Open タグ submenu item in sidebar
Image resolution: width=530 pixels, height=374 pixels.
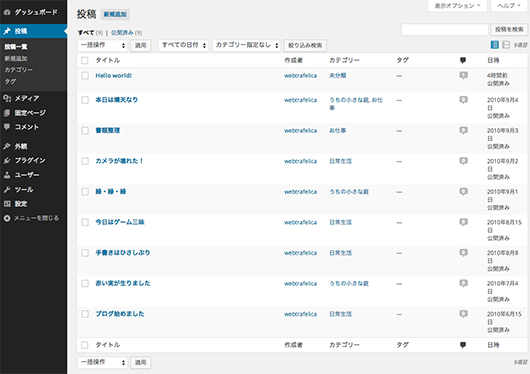click(10, 81)
